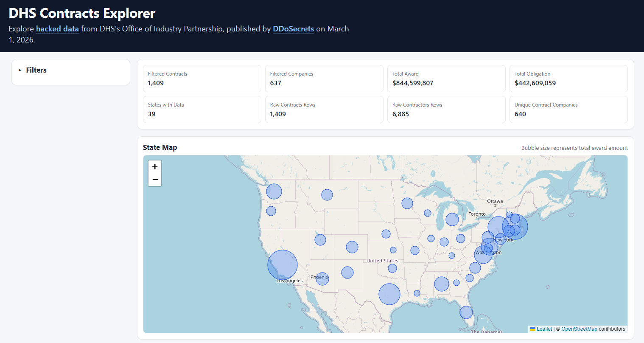
Task: Select the bubble over Washington state
Action: click(274, 191)
